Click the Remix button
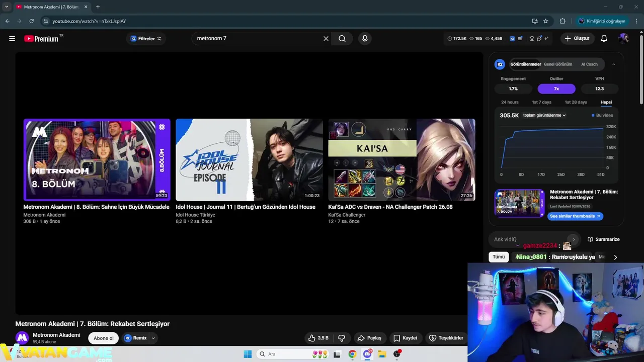The height and width of the screenshot is (362, 644). pyautogui.click(x=135, y=338)
